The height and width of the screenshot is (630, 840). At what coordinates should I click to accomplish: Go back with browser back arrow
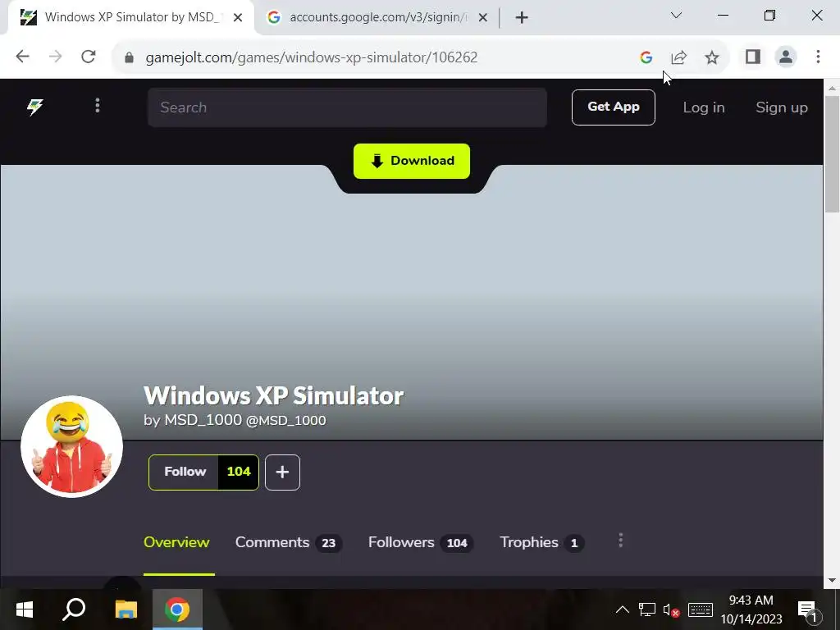click(22, 57)
